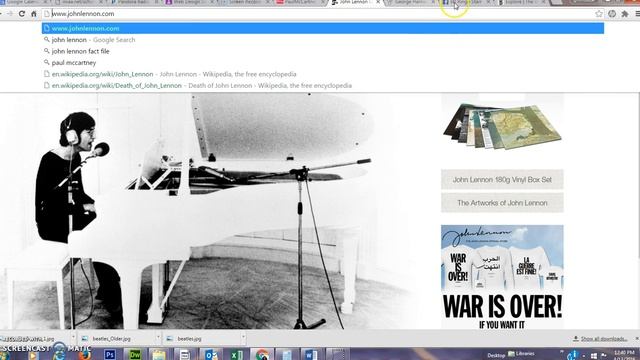The width and height of the screenshot is (640, 360).
Task: Open the en.wikipedia.org/wiki/John_Lennon suggestion
Action: click(323, 74)
